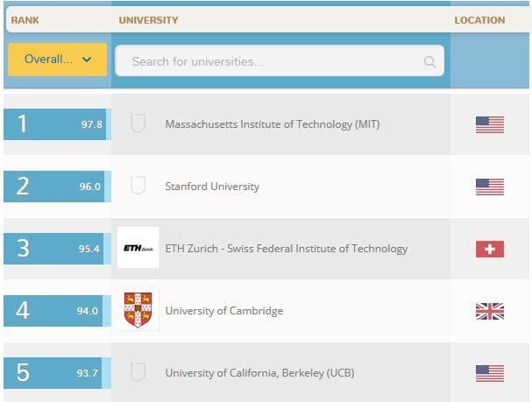
Task: Sort by the RANK column header
Action: [25, 20]
